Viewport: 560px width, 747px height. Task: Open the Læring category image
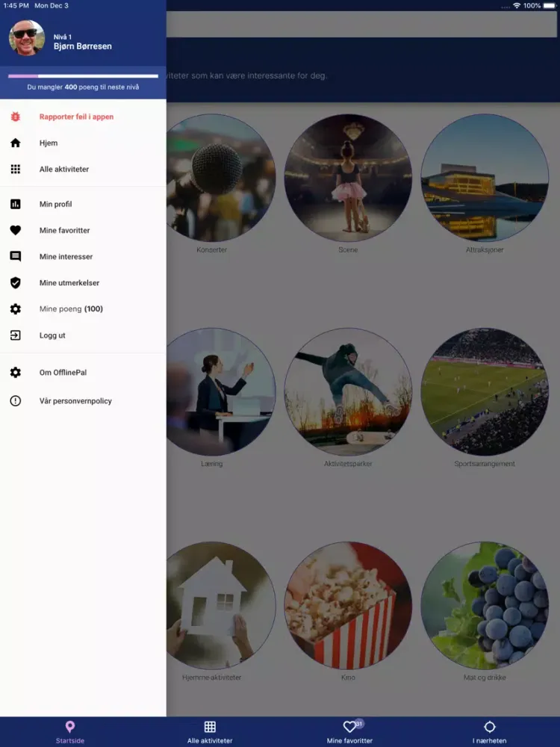click(220, 391)
